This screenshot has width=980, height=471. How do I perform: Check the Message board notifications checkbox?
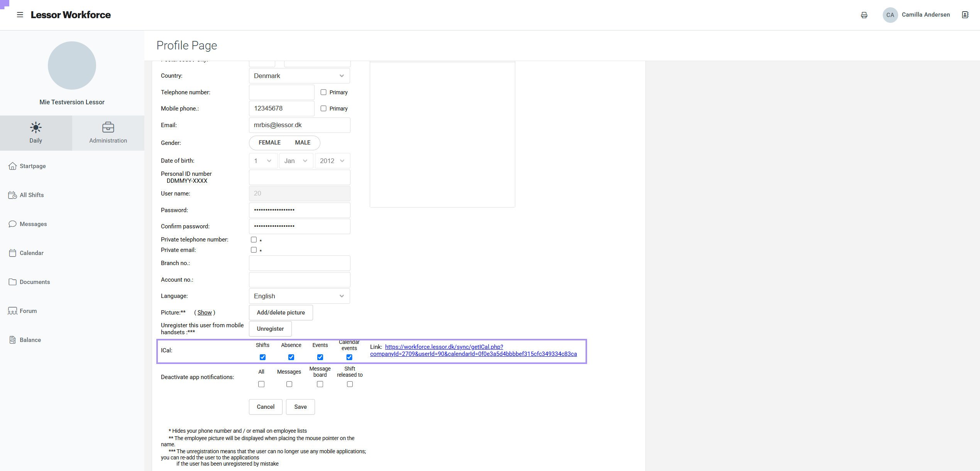pos(320,384)
